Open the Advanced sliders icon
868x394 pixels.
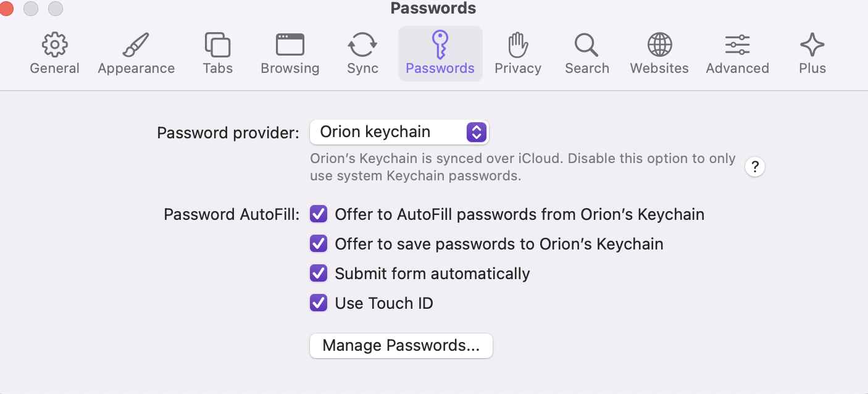click(x=737, y=45)
